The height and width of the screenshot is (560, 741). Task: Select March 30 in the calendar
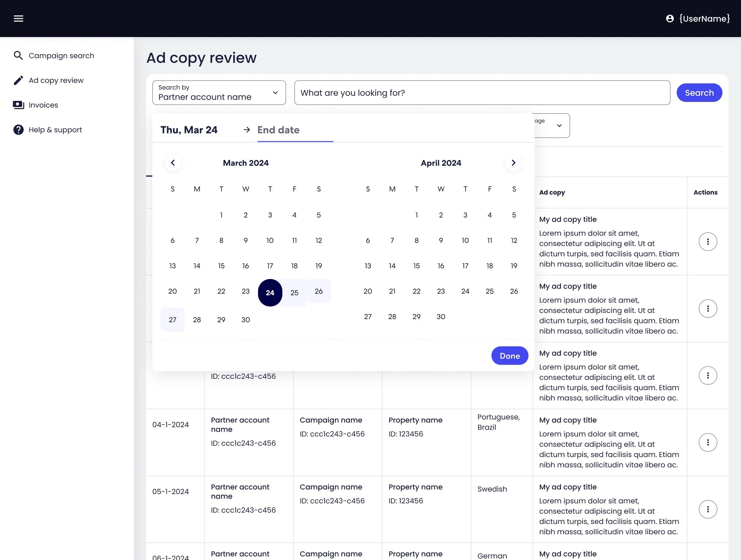[x=246, y=319]
